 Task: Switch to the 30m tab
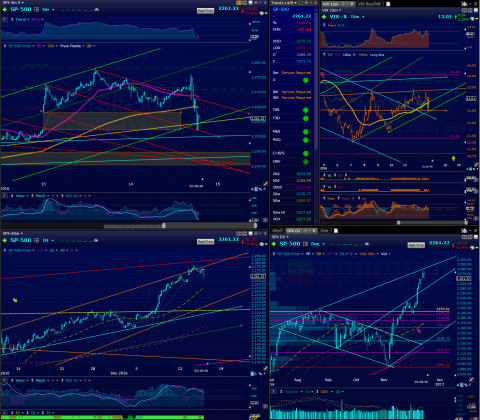coord(324,230)
